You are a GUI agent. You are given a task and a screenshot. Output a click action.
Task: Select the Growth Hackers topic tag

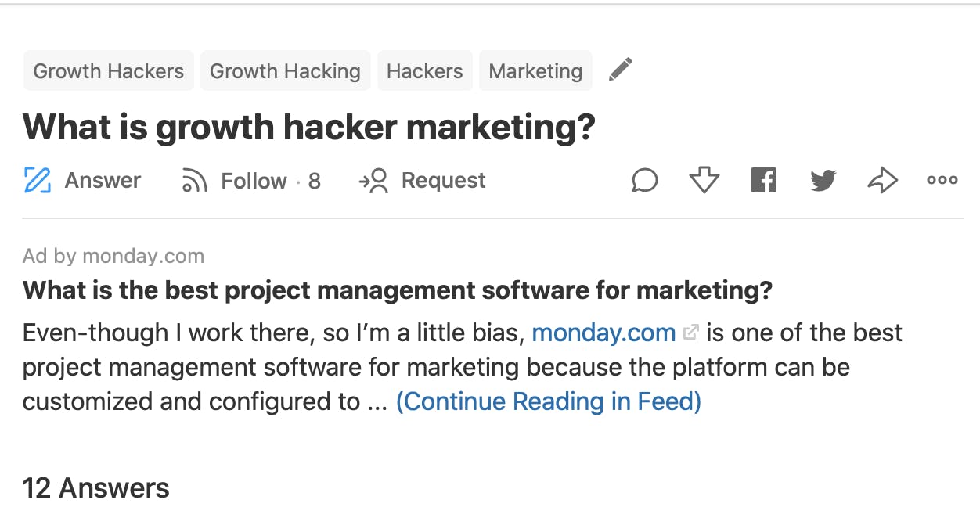point(109,71)
